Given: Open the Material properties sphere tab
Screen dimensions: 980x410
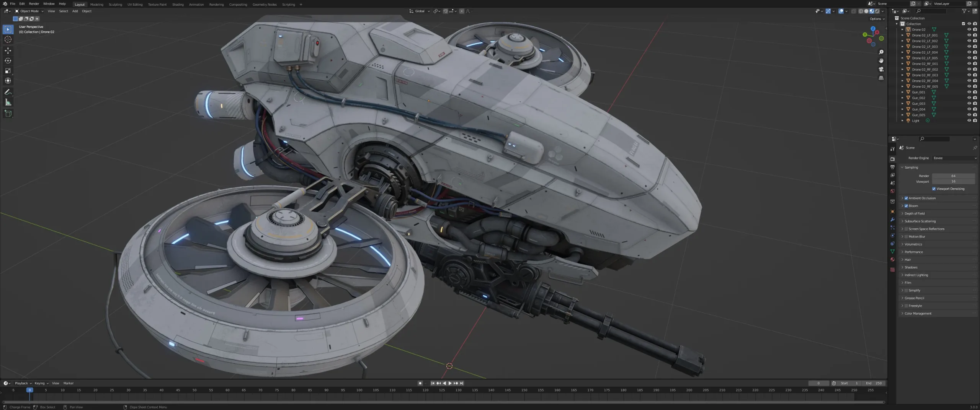Looking at the screenshot, I should pos(892,259).
